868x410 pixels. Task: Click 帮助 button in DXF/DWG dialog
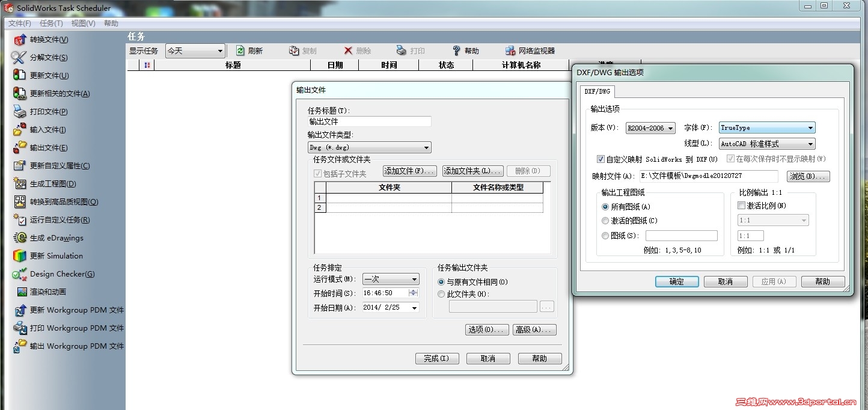tap(823, 281)
